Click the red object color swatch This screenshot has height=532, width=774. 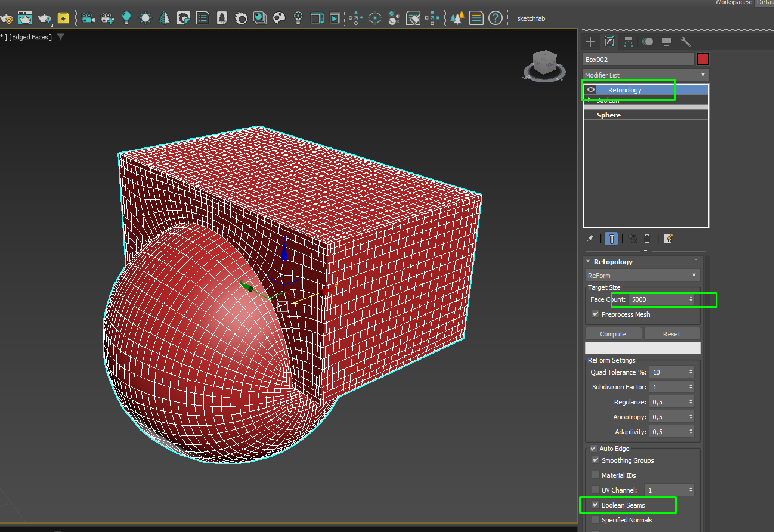(703, 59)
